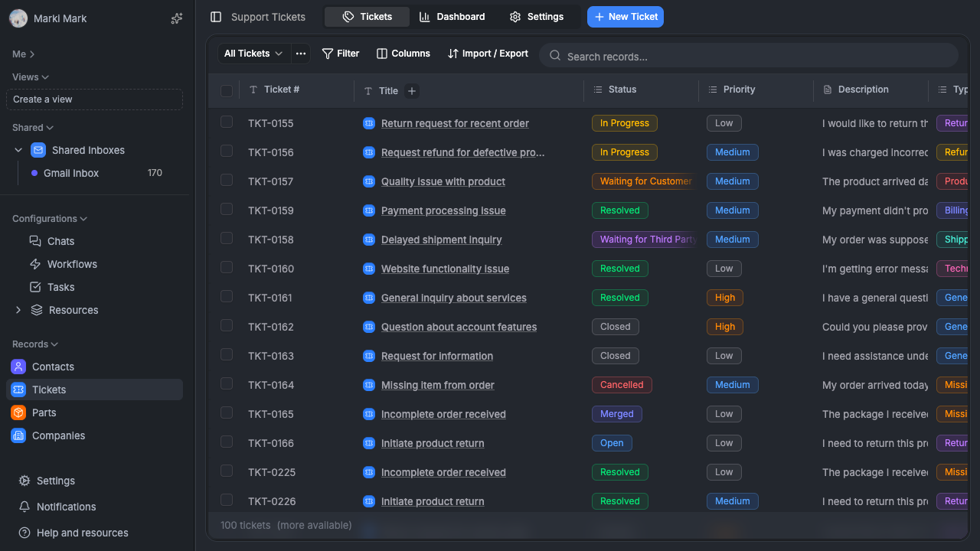The width and height of the screenshot is (980, 551).
Task: Click the ticket icon beside Payment processing issue
Action: (x=369, y=210)
